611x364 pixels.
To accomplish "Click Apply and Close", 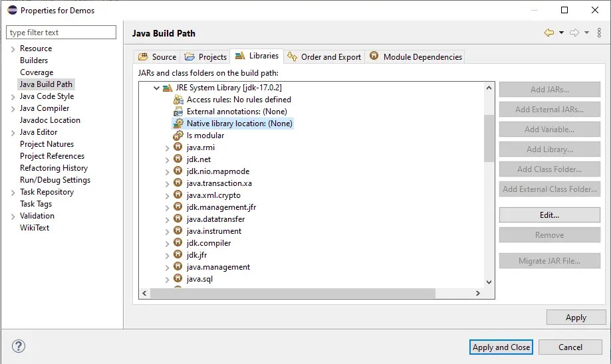I will [x=501, y=347].
